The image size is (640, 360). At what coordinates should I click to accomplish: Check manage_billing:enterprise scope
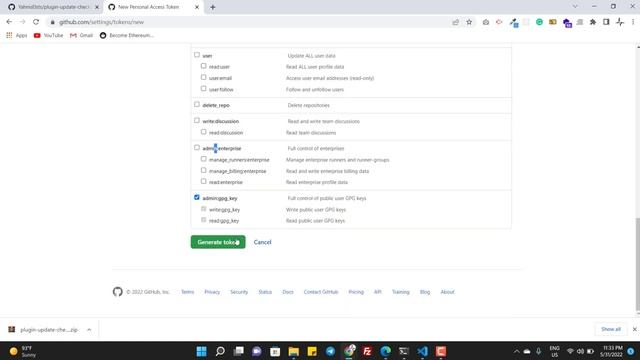tap(203, 170)
